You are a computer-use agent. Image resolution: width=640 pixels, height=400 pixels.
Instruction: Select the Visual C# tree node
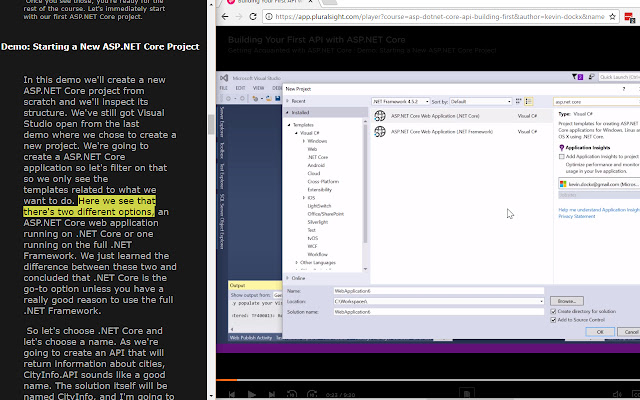coord(310,133)
